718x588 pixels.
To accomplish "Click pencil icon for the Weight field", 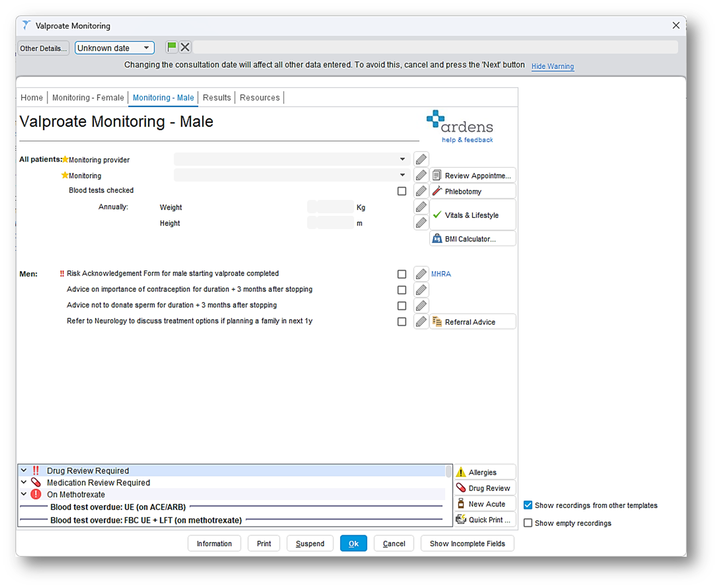I will [x=421, y=207].
